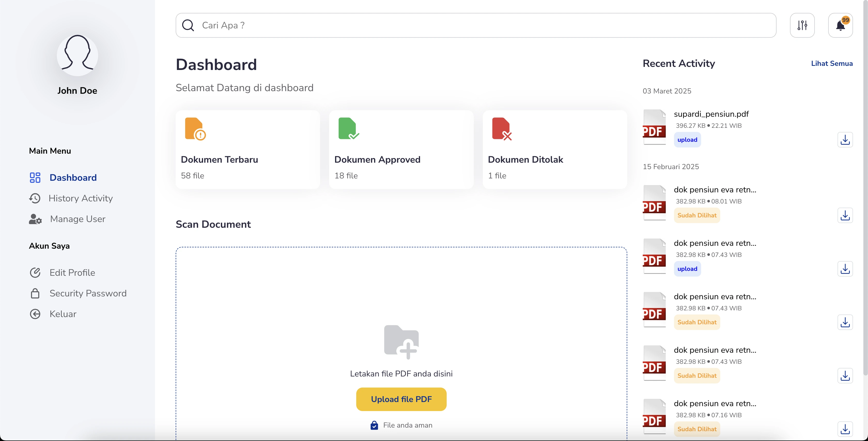The image size is (868, 441).
Task: Open the Dokumen Approved card
Action: pyautogui.click(x=401, y=149)
